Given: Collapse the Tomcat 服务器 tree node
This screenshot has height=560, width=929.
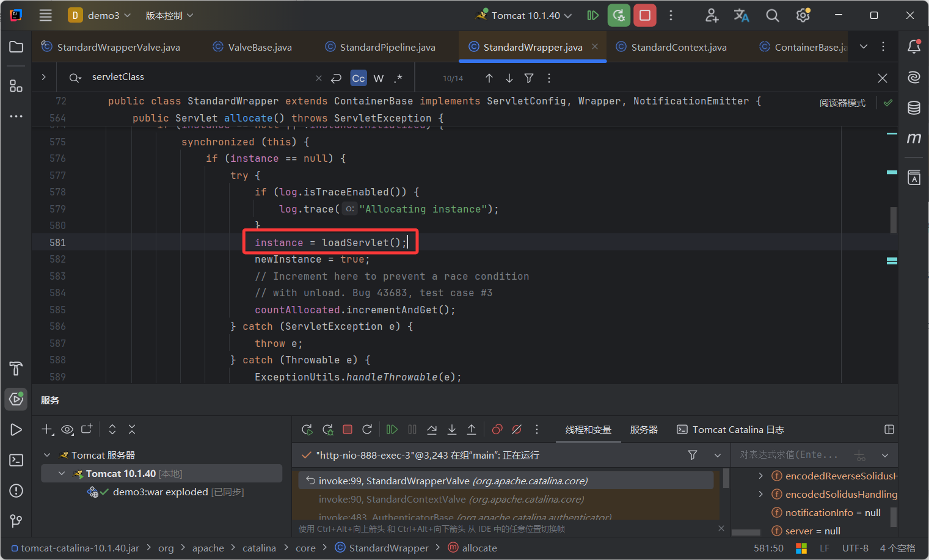Looking at the screenshot, I should click(46, 454).
